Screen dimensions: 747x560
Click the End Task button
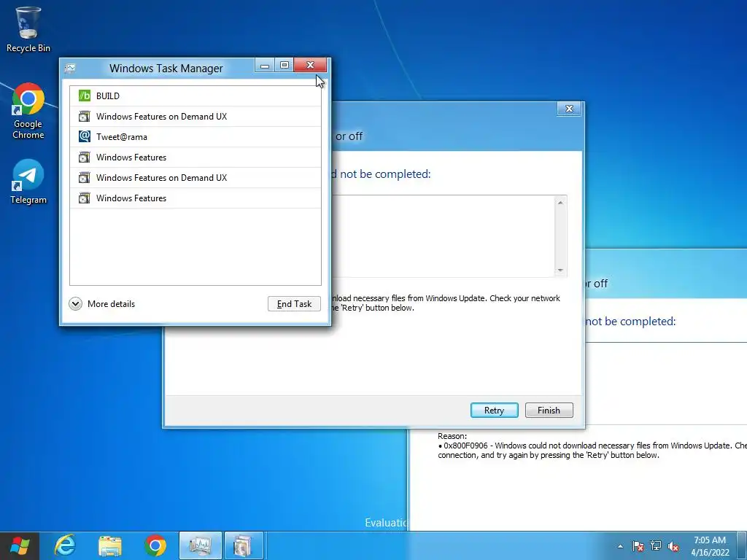pos(294,304)
